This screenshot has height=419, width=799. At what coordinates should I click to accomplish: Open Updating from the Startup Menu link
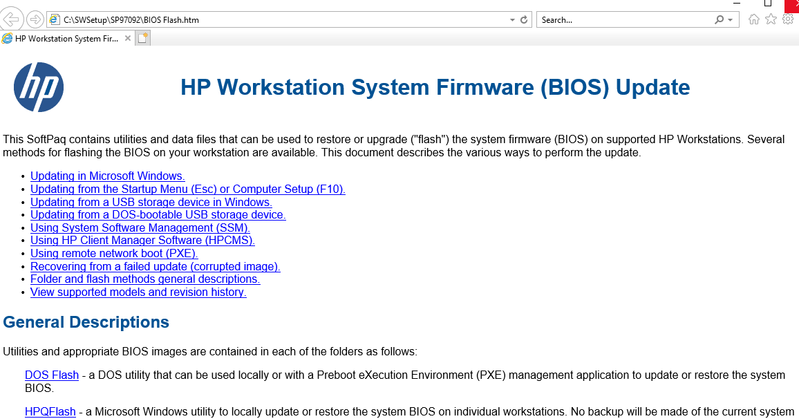click(x=188, y=189)
